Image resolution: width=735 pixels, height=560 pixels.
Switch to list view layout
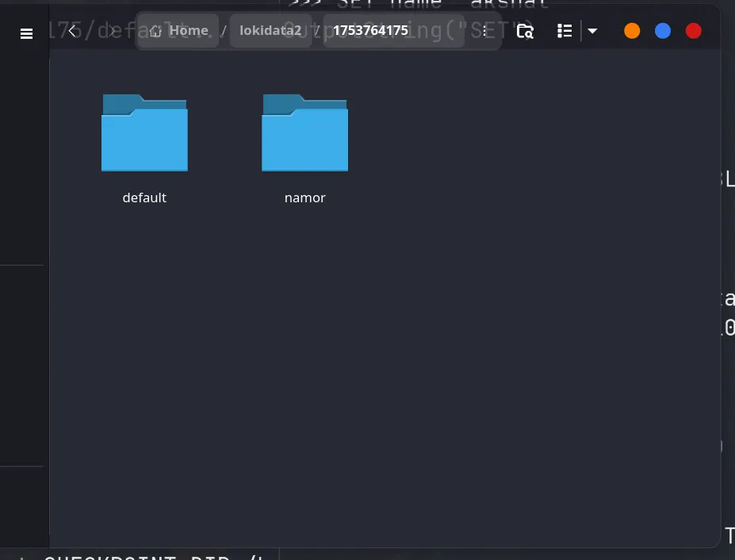[565, 31]
